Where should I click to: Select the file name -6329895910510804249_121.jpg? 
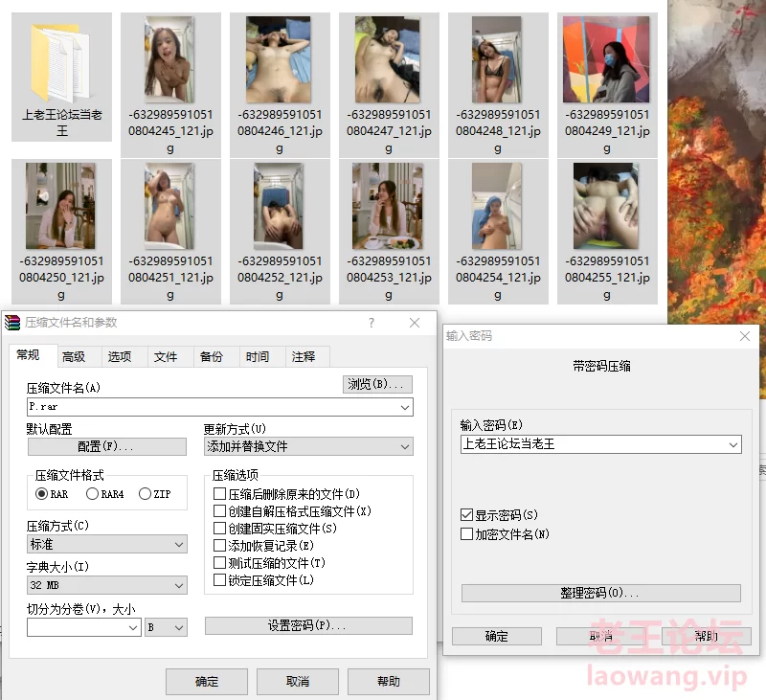tap(607, 131)
